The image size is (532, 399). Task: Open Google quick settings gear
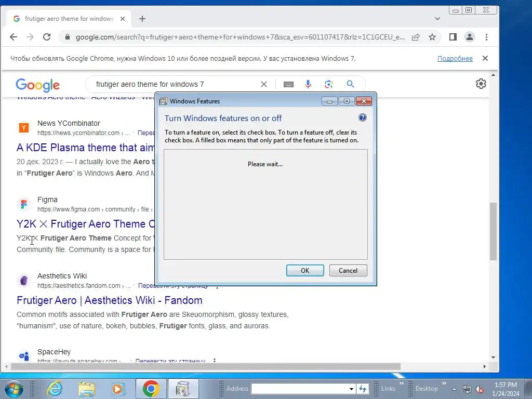[x=481, y=84]
